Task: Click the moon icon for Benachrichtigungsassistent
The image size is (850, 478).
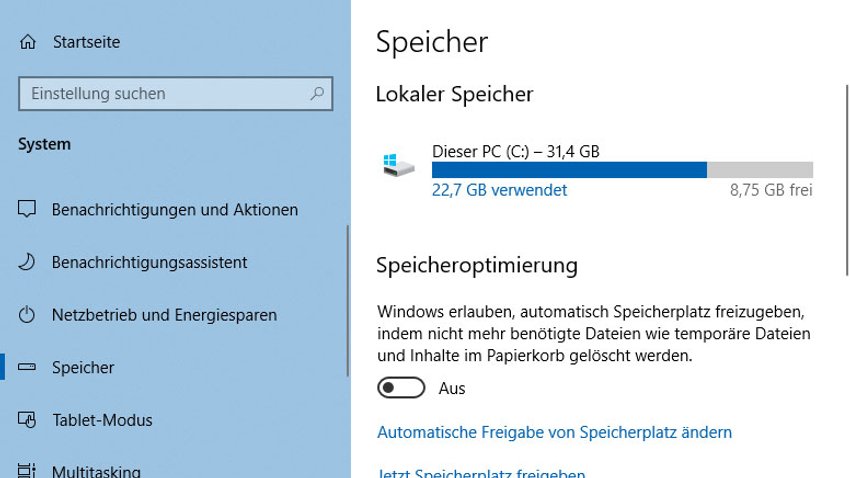Action: (x=27, y=262)
